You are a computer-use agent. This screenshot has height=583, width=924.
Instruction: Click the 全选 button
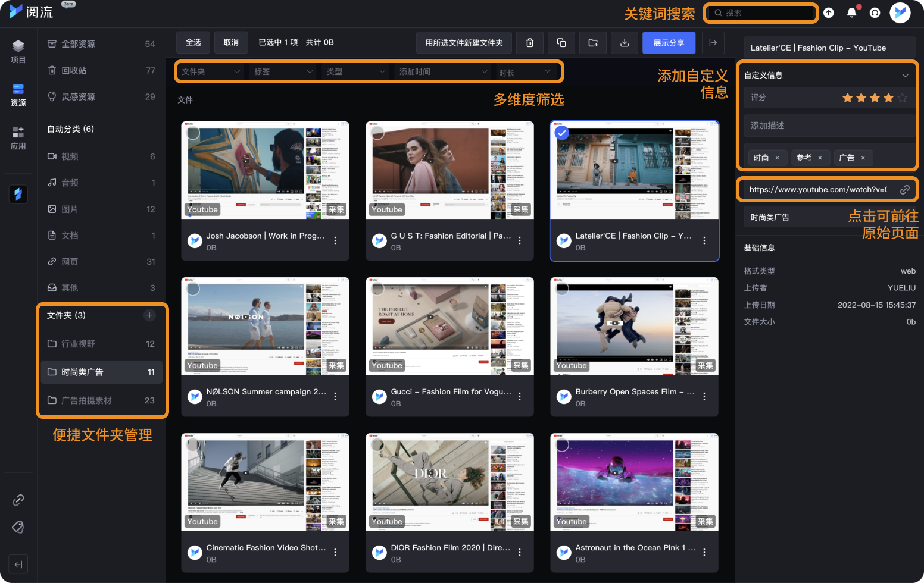click(x=193, y=43)
